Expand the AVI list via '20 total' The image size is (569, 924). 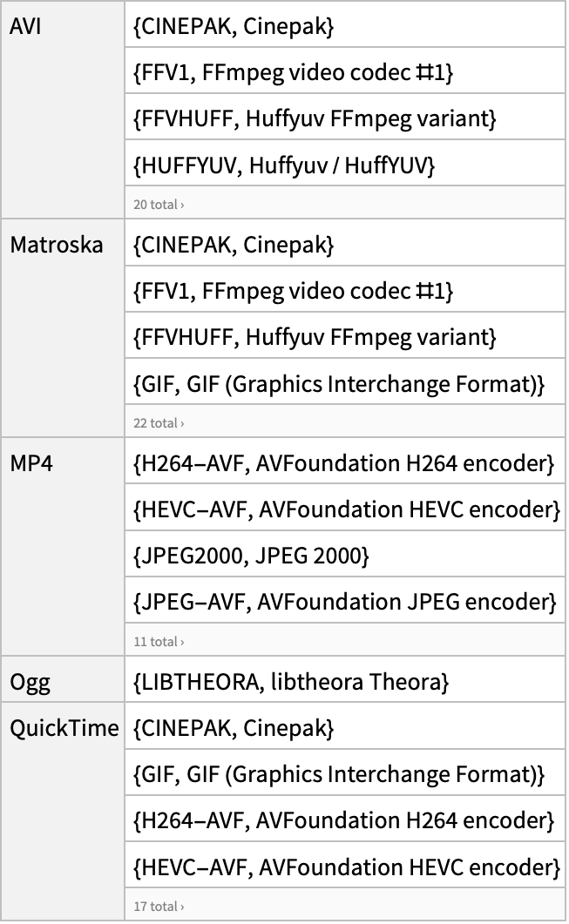click(159, 205)
